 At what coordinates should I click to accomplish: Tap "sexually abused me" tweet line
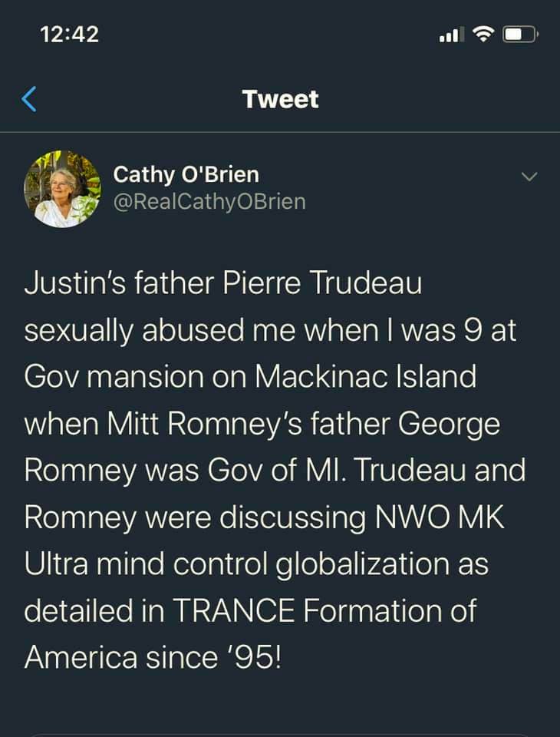142,330
